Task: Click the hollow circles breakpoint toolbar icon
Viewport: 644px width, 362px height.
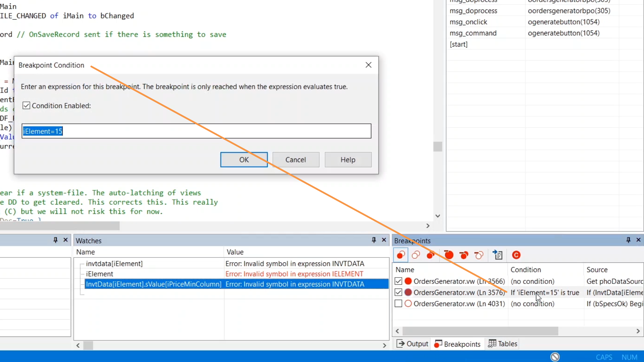Action: (x=416, y=255)
